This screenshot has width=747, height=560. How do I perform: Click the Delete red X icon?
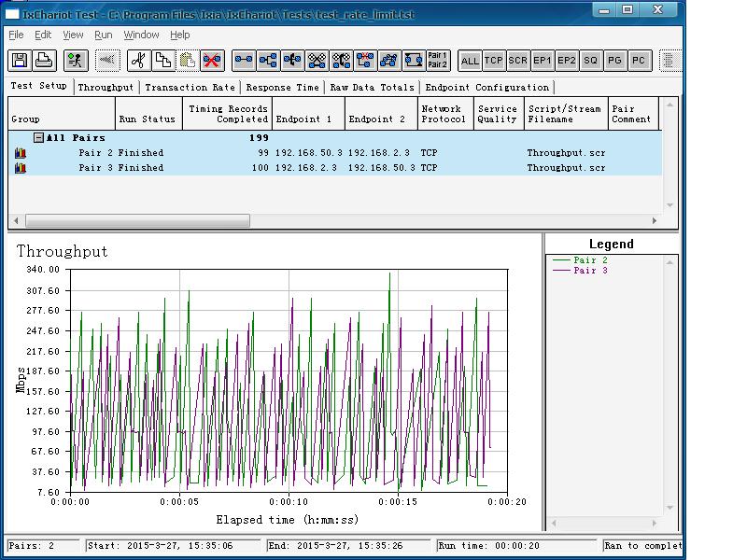[212, 61]
